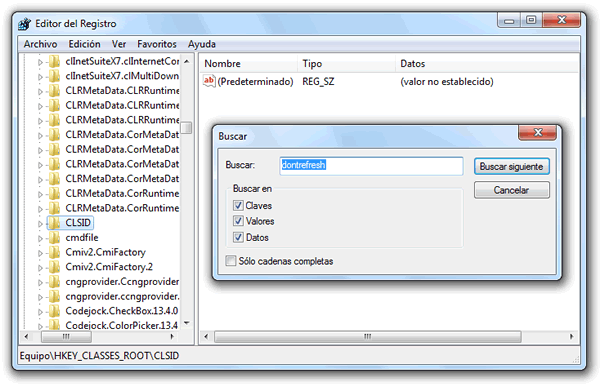
Task: Expand the Codejock.CheckBox.13.4.0 key
Action: pyautogui.click(x=40, y=312)
